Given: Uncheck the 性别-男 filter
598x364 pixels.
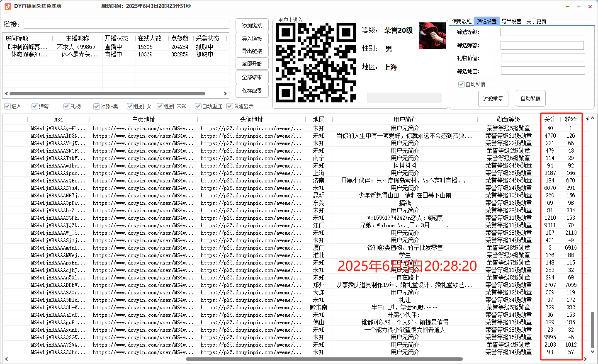Looking at the screenshot, I should (x=97, y=106).
